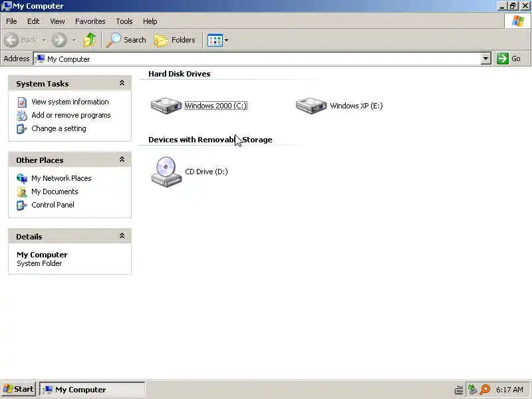Select the Windows XP (E:) hard disk icon
Screen dimensions: 532x399
311,106
